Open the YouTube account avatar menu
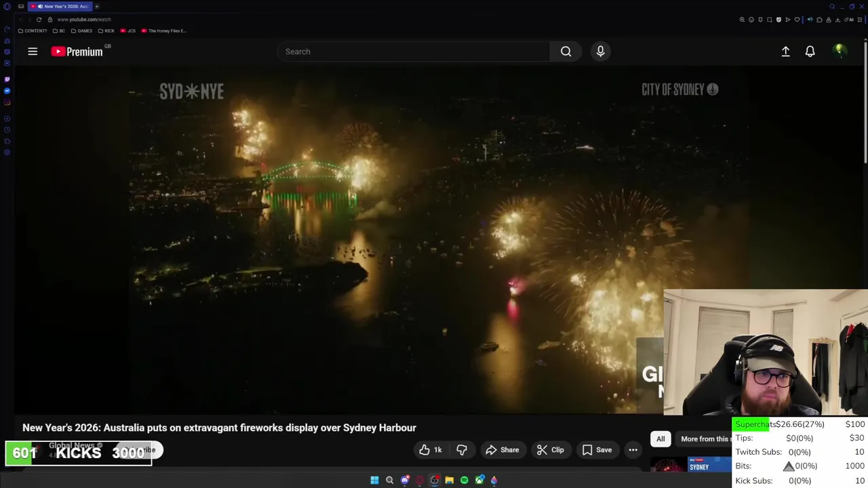 [x=840, y=51]
